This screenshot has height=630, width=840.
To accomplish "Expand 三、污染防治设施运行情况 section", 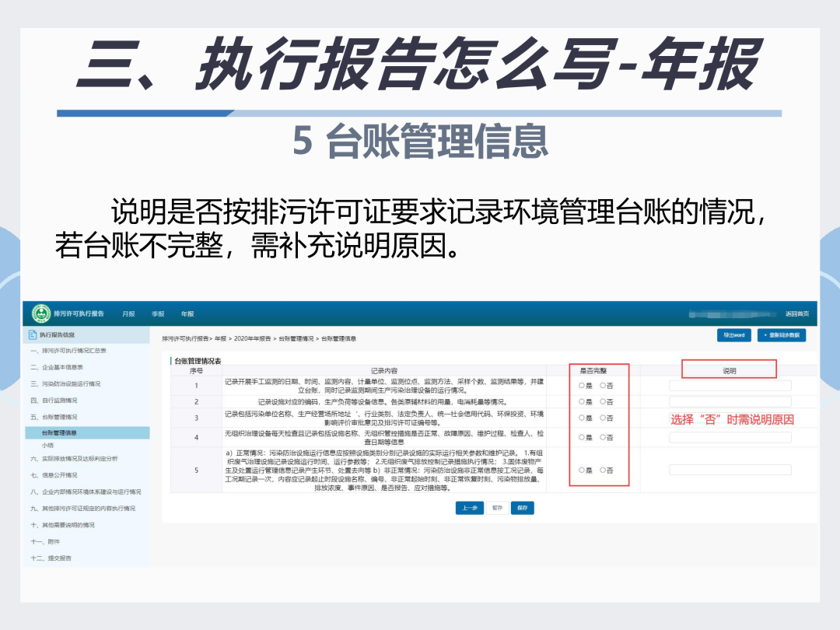I will [65, 383].
